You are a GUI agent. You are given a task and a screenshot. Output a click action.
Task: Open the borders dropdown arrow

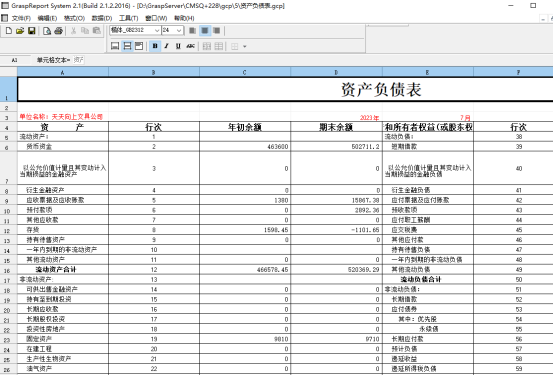(244, 46)
